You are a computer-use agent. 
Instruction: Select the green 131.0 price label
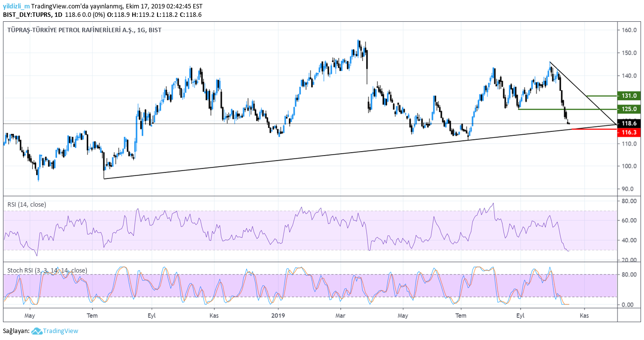coord(628,96)
